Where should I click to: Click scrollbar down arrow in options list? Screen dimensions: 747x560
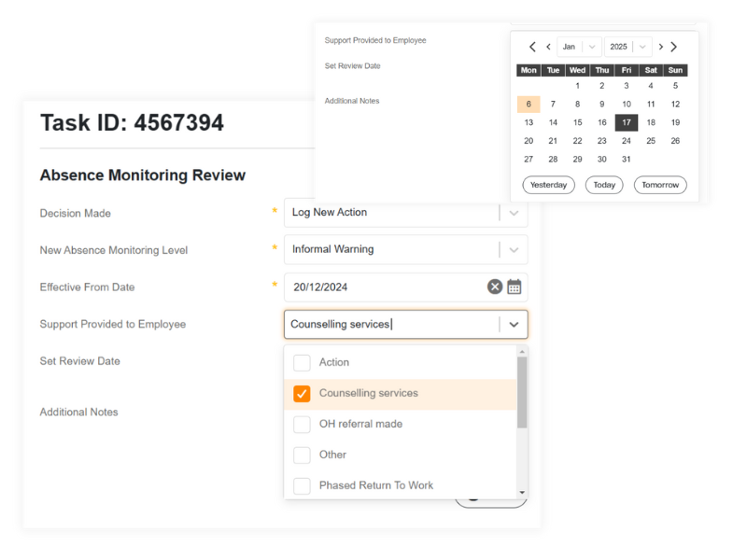pos(522,493)
